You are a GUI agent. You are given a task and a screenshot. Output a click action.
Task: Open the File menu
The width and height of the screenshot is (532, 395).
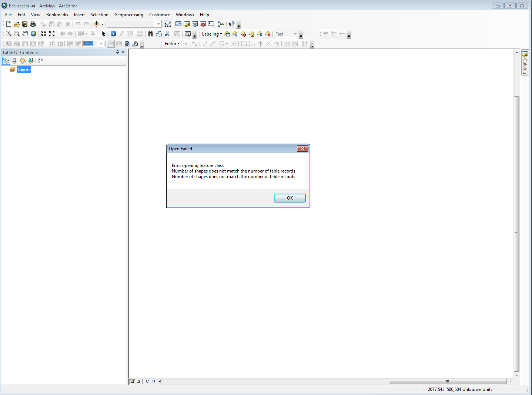coord(9,15)
